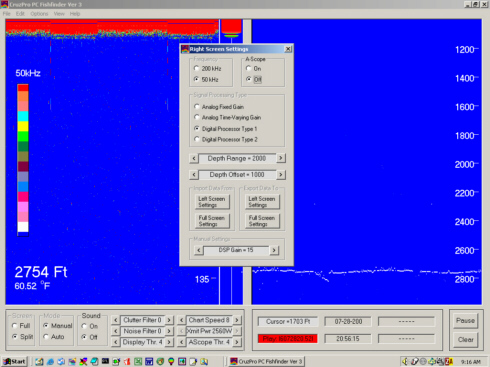Click CruzPro PC Fishfinder taskbar button
This screenshot has height=367, width=490.
click(x=267, y=361)
